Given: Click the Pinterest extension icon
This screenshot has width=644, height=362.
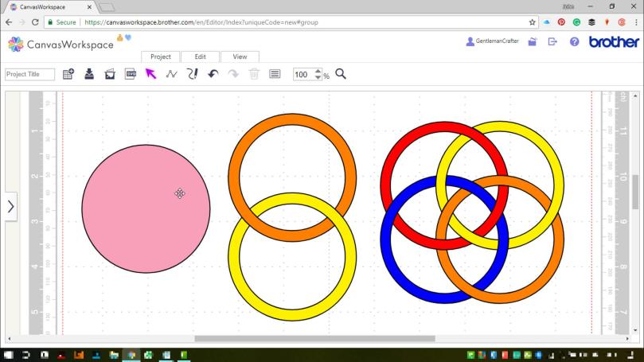Looking at the screenshot, I should coord(561,22).
